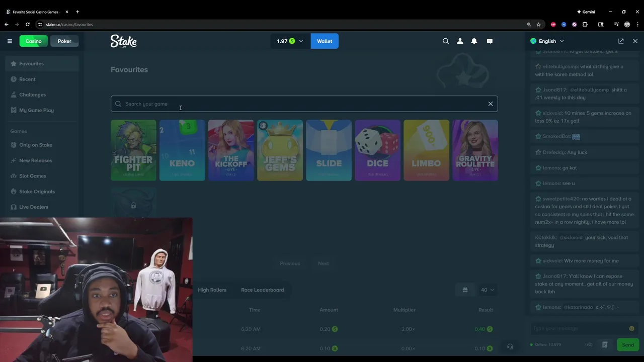Open the Fighter Pit game
Image resolution: width=644 pixels, height=362 pixels.
[133, 150]
